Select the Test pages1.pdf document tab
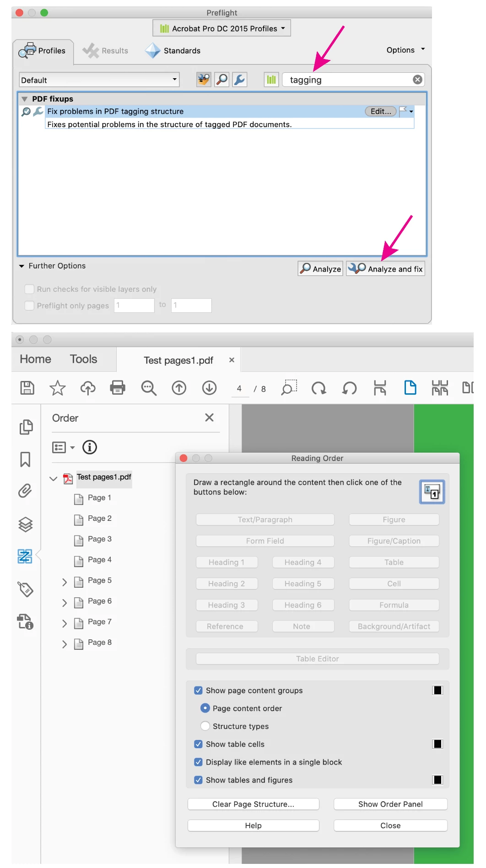Image resolution: width=486 pixels, height=868 pixels. click(x=178, y=360)
